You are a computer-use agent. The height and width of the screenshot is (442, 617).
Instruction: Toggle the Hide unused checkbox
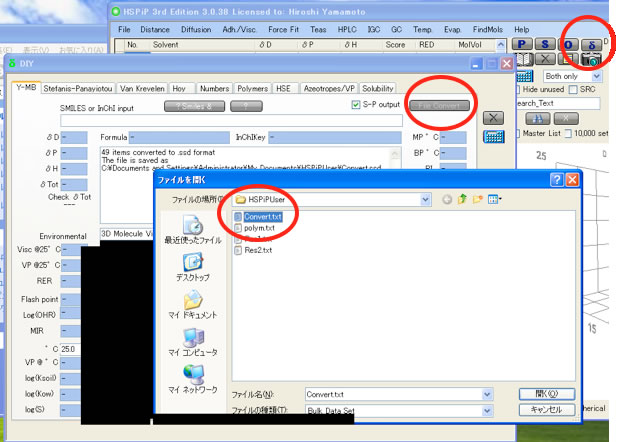pyautogui.click(x=517, y=90)
